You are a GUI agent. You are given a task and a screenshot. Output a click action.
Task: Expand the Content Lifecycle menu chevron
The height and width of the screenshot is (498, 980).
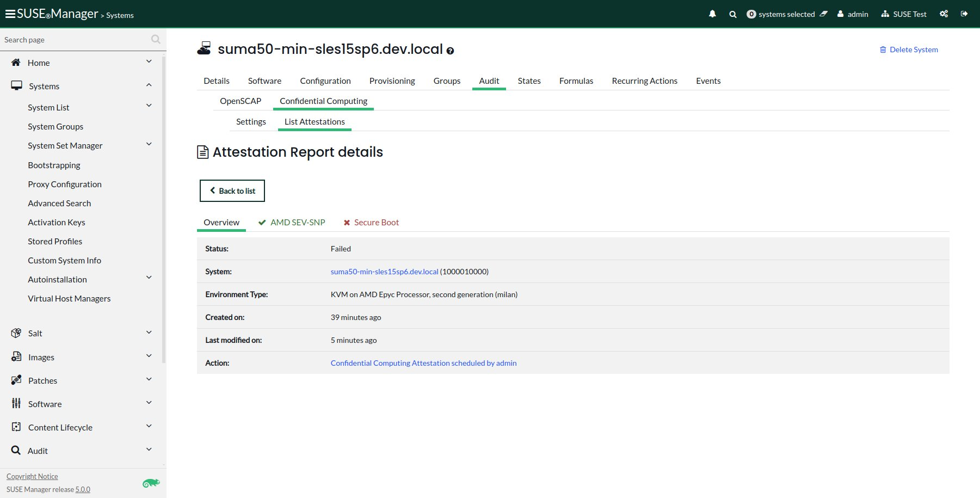(x=149, y=426)
